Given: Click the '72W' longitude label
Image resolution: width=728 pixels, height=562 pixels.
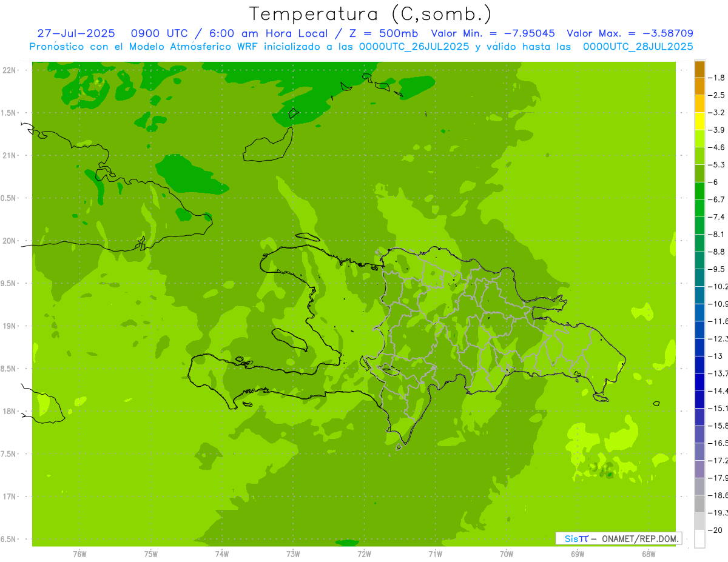Looking at the screenshot, I should 364,554.
